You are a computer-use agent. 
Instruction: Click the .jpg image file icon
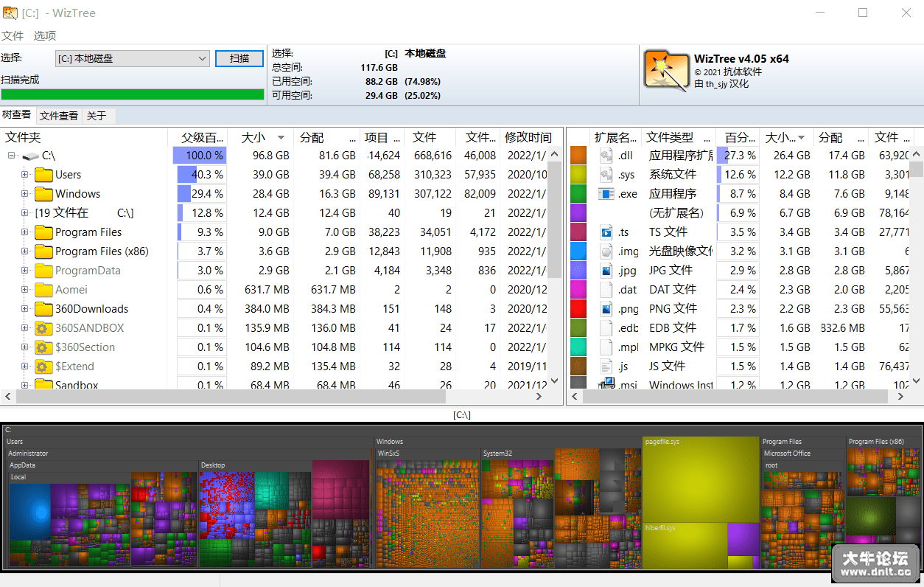click(606, 271)
